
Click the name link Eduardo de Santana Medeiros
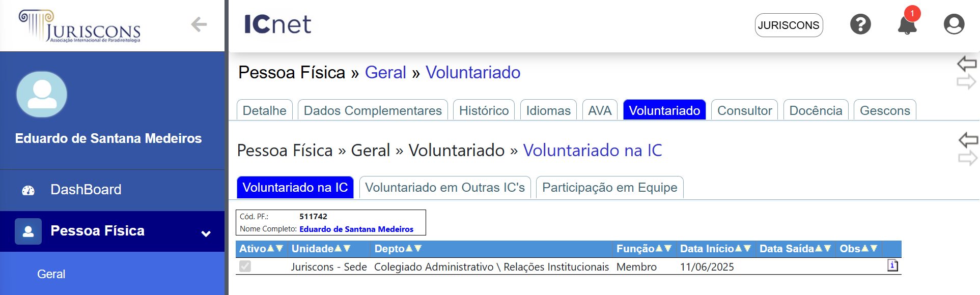pos(356,229)
